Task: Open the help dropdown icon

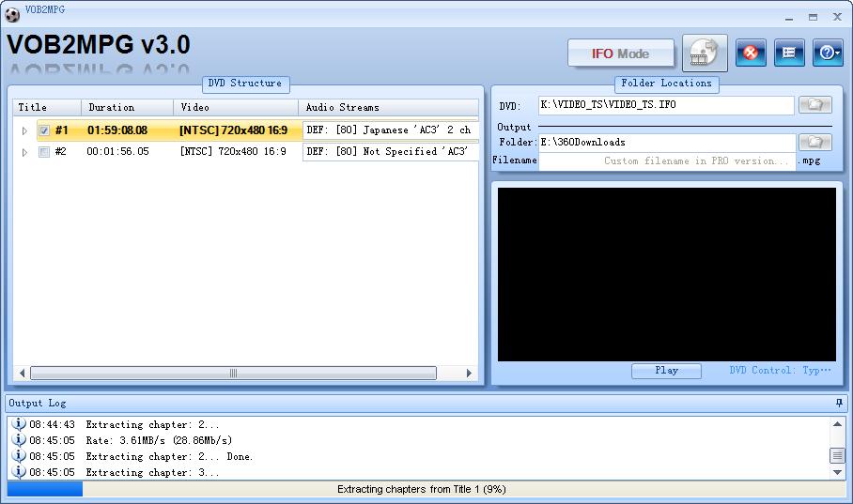Action: pyautogui.click(x=828, y=53)
